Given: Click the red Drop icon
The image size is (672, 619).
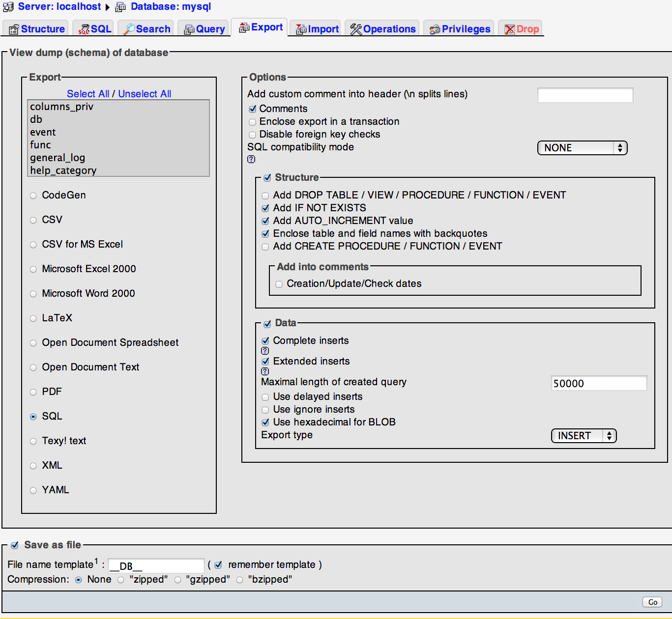Looking at the screenshot, I should click(x=510, y=29).
